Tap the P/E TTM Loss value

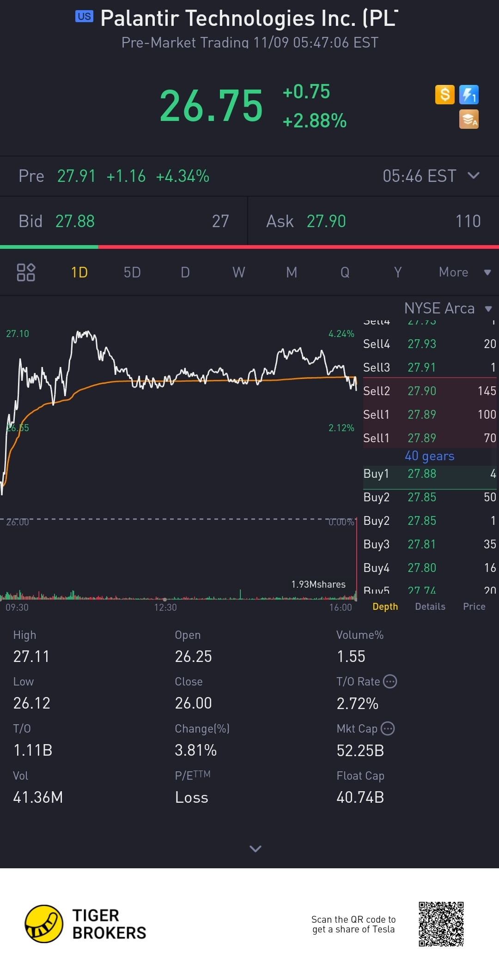pyautogui.click(x=192, y=797)
